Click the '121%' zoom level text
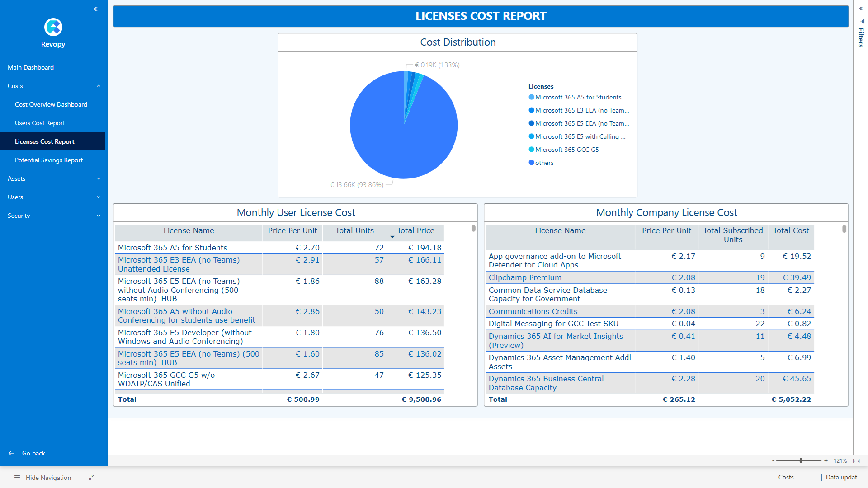Image resolution: width=868 pixels, height=488 pixels. [x=840, y=461]
